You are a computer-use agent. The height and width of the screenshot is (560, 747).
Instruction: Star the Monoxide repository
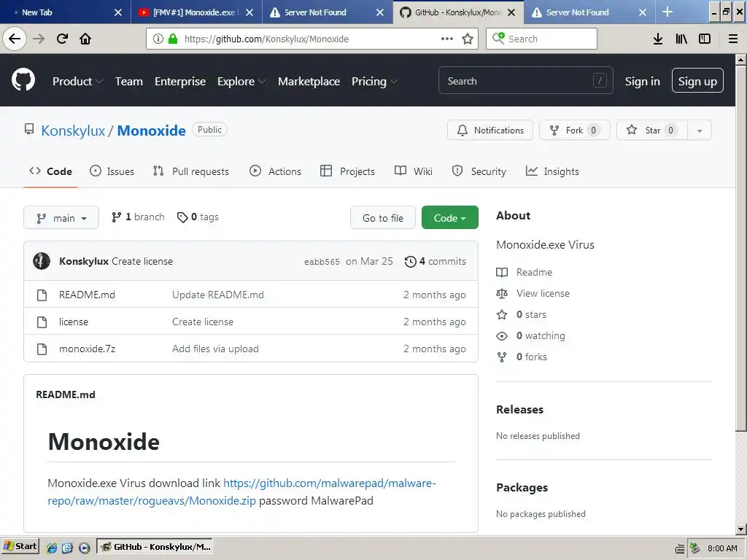(x=652, y=131)
